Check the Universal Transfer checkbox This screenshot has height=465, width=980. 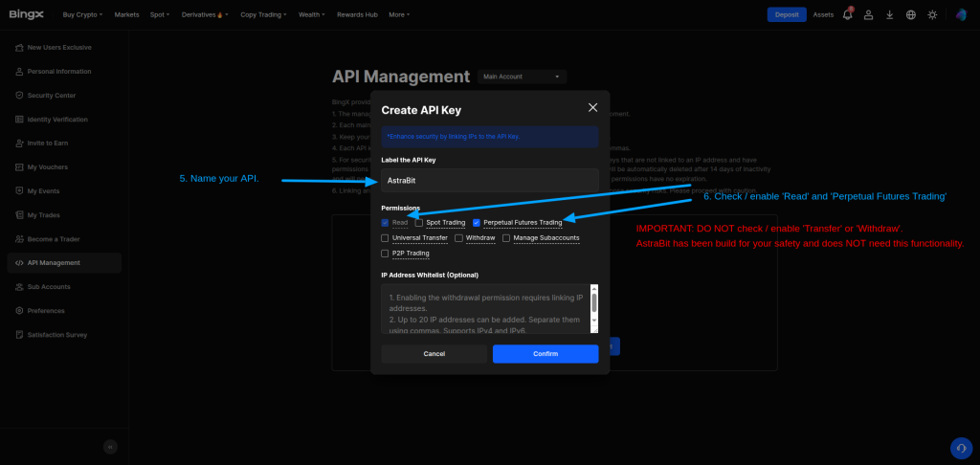click(x=386, y=237)
